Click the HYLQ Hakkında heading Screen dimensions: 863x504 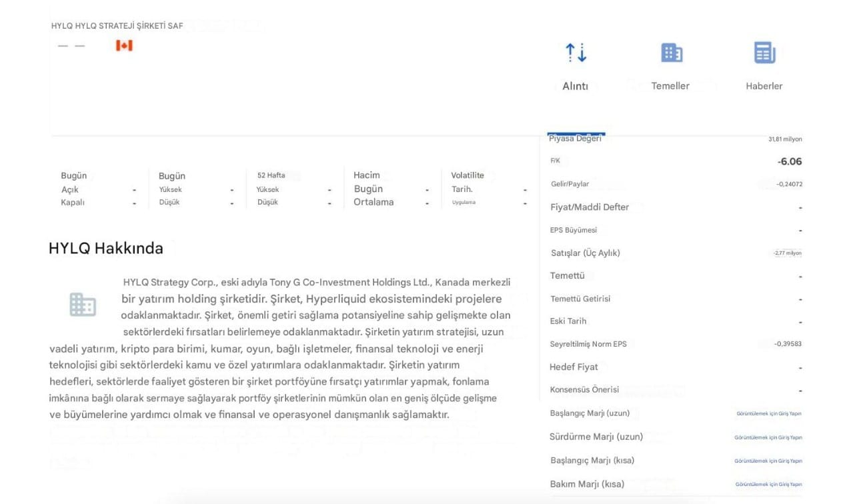tap(106, 249)
